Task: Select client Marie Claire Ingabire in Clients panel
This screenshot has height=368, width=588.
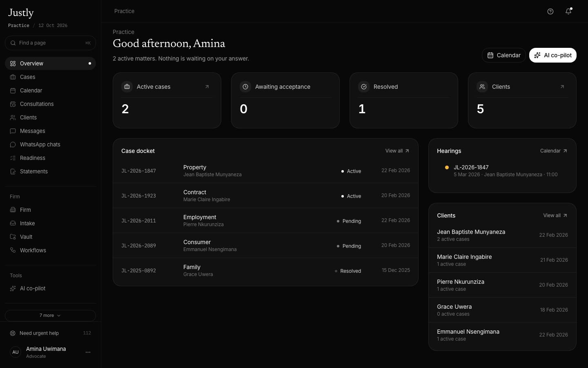Action: (502, 260)
